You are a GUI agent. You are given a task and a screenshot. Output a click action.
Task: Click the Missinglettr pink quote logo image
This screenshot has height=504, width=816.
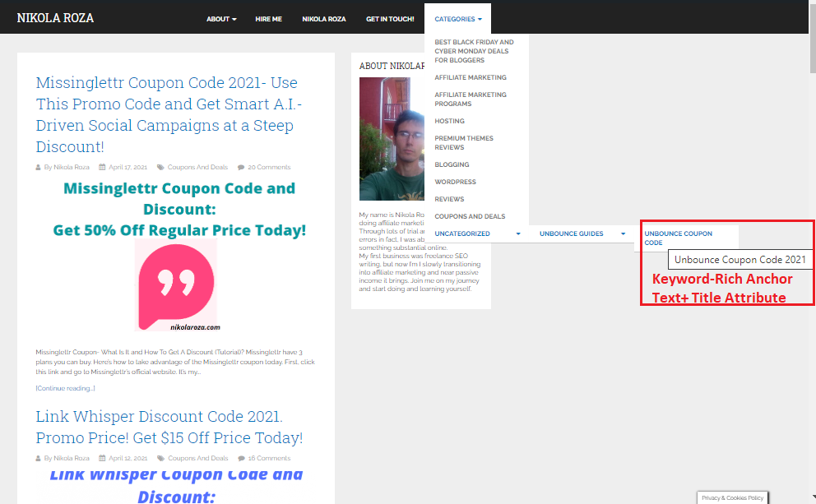[176, 285]
